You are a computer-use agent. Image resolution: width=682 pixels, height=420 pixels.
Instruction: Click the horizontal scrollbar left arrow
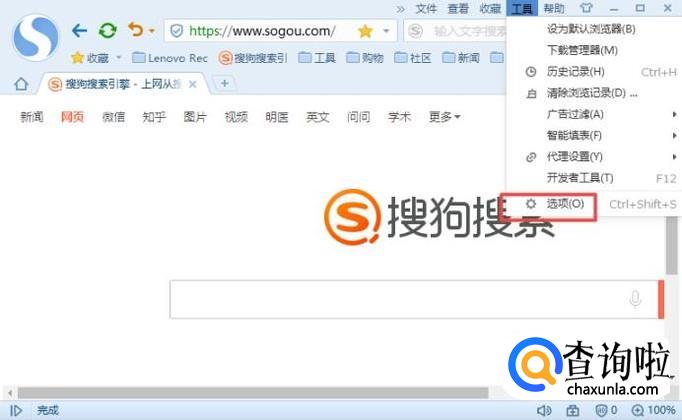(10, 393)
